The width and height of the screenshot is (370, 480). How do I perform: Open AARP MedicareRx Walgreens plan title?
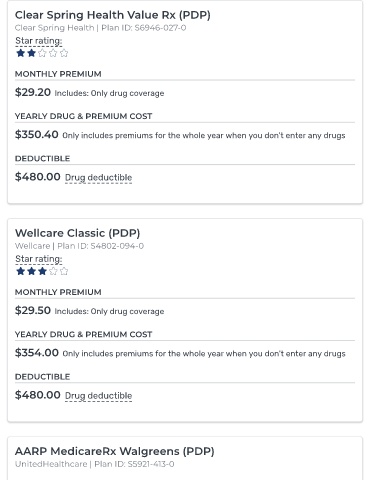tap(115, 451)
